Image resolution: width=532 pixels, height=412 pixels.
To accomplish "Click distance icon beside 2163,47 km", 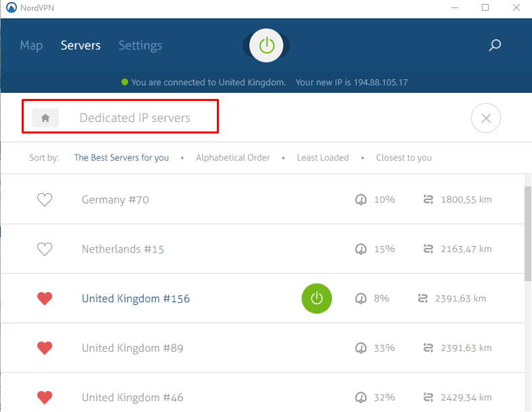I will (x=428, y=249).
